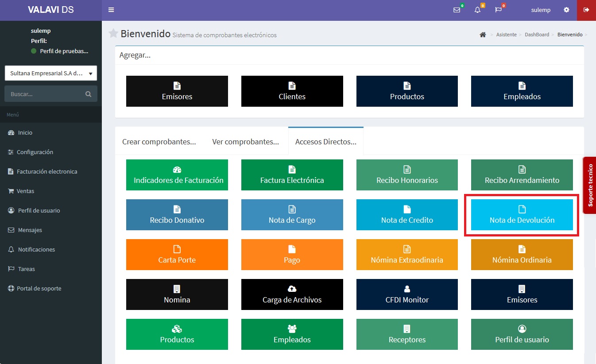596x364 pixels.
Task: Open the Nota de Devolución tile
Action: [522, 215]
